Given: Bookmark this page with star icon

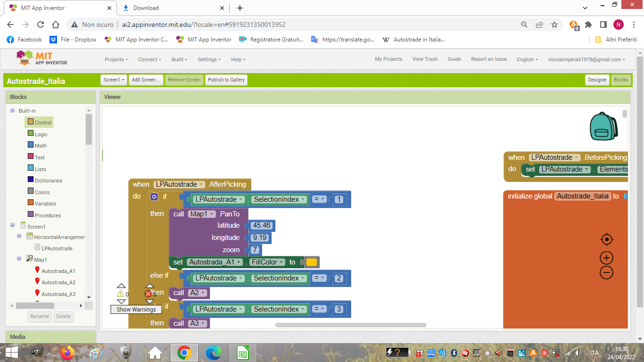Looking at the screenshot, I should tap(554, 25).
